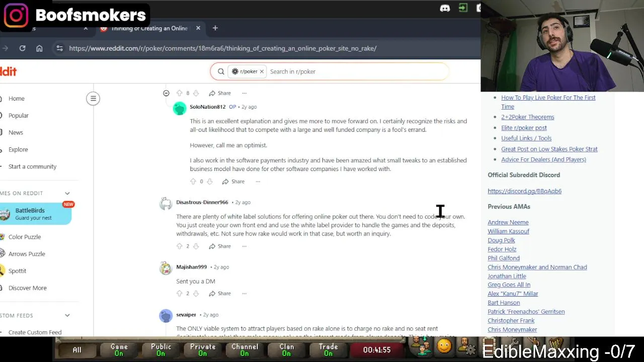Image resolution: width=644 pixels, height=362 pixels.
Task: Click Discover More games
Action: 27,288
